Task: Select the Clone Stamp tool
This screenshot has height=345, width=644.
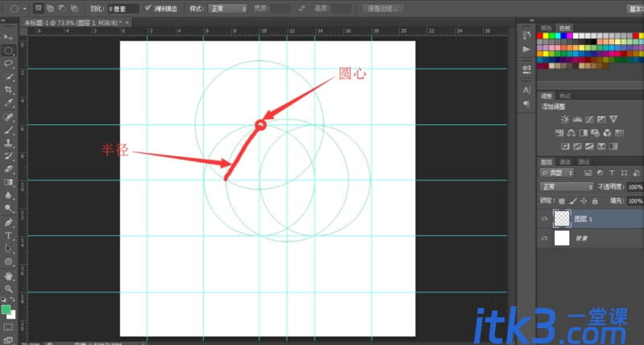Action: coord(8,143)
